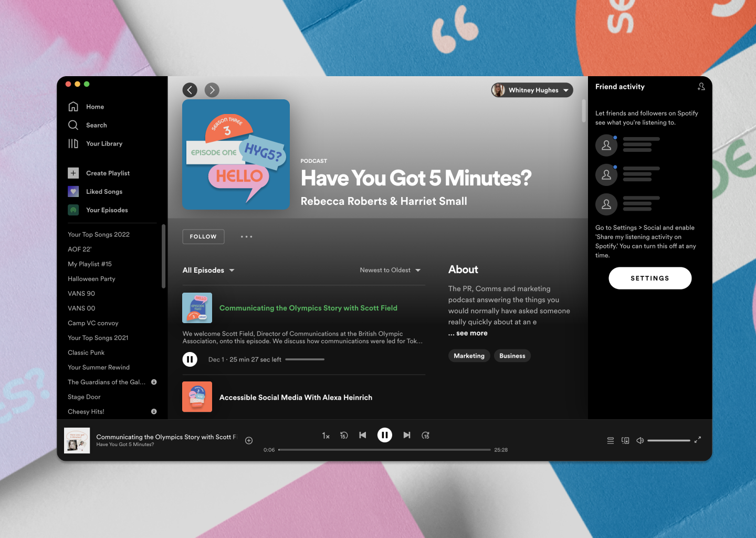This screenshot has width=756, height=538.
Task: Click the playlist sidebar scrollbar
Action: [163, 256]
